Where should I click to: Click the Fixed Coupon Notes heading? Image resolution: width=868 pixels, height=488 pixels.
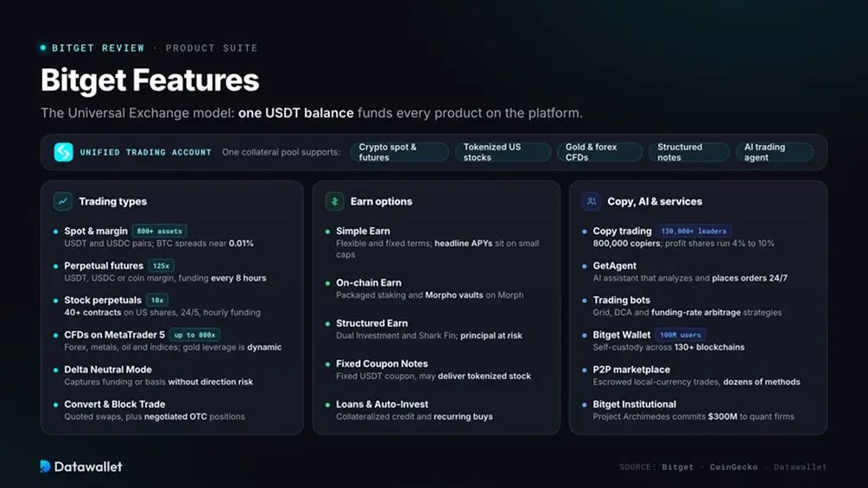click(382, 364)
